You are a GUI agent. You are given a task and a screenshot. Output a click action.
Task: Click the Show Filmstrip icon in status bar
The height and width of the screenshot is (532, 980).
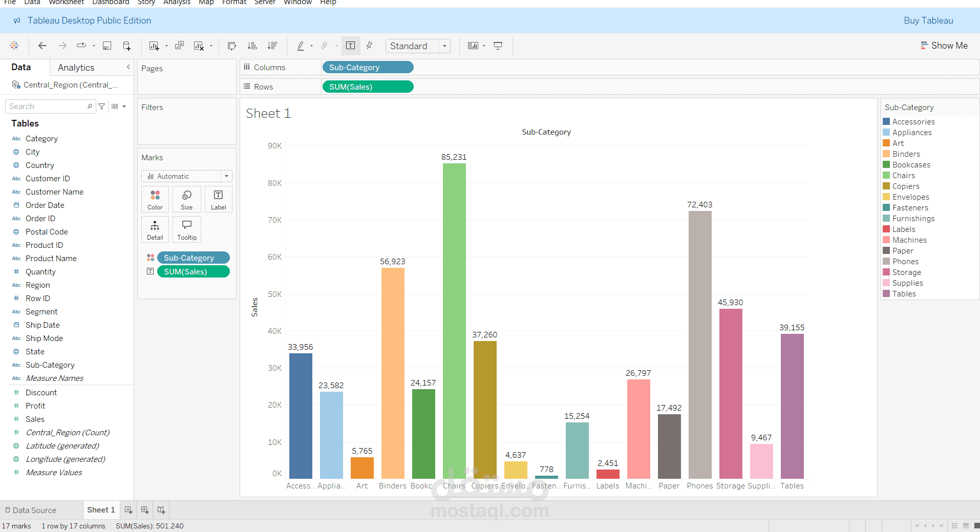tap(966, 526)
